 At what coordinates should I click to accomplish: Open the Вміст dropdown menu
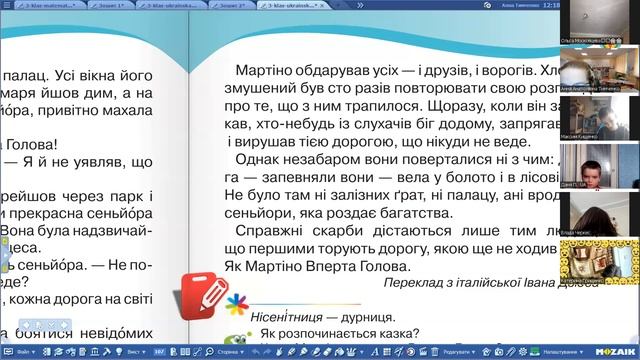[x=137, y=352]
